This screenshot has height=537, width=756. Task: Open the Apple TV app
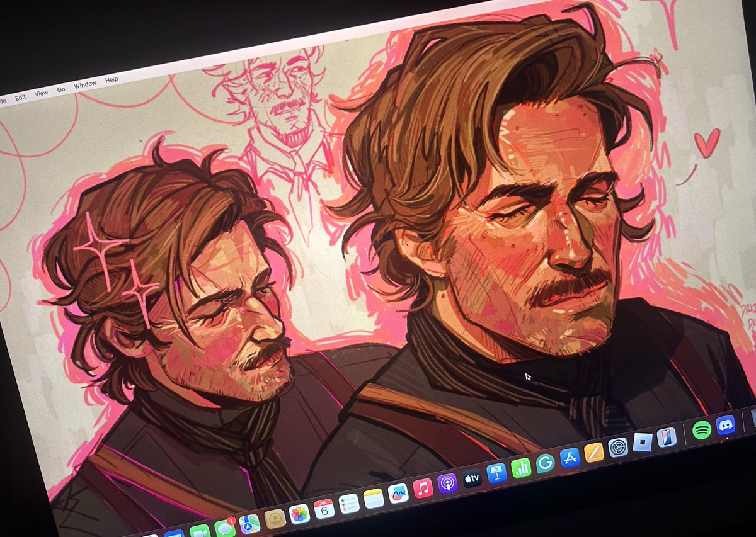click(472, 478)
